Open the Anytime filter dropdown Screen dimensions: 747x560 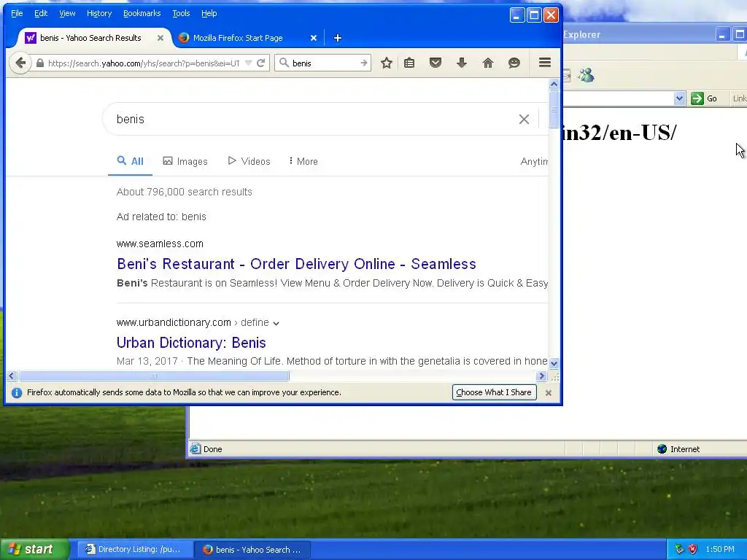pos(534,161)
